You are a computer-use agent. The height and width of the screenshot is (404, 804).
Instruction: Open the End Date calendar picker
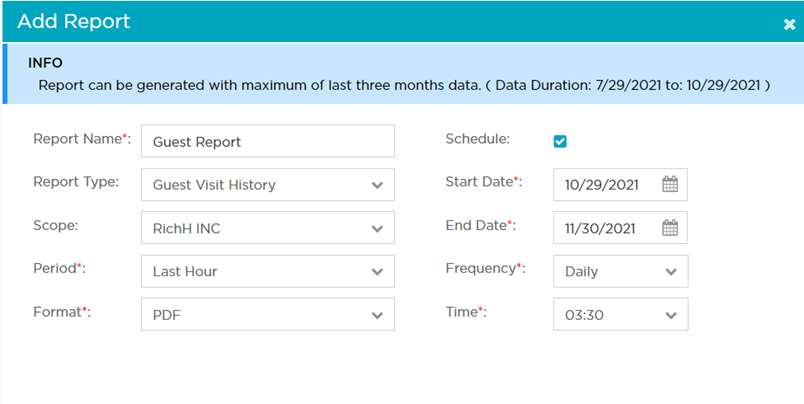coord(670,227)
